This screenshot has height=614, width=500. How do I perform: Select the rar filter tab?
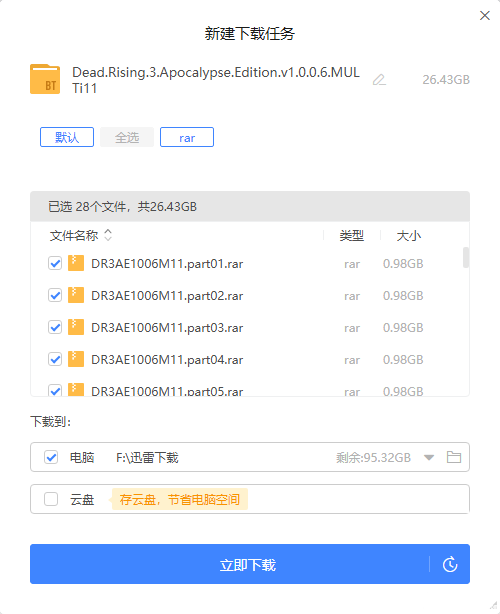pos(187,137)
